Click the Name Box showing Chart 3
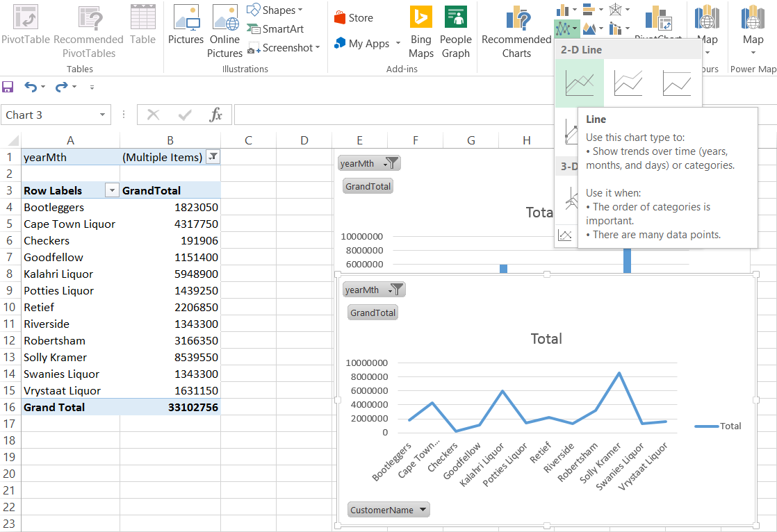Screen dimensions: 777x532 pyautogui.click(x=49, y=115)
